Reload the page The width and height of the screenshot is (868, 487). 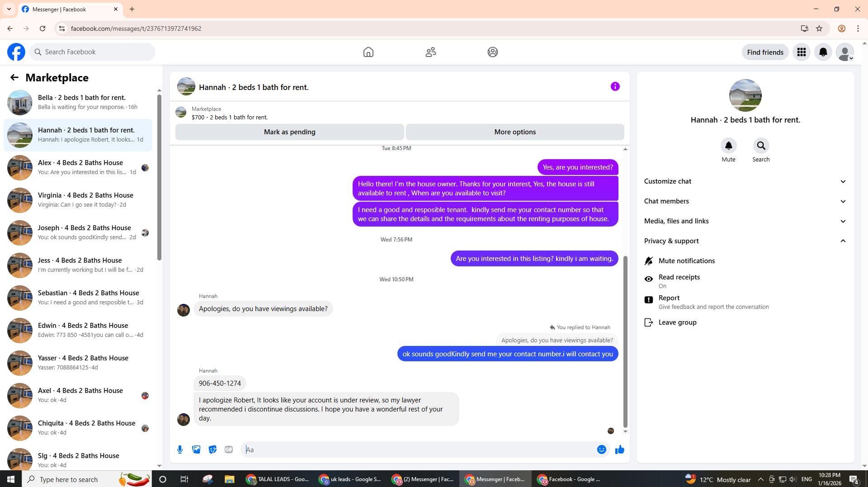point(42,28)
